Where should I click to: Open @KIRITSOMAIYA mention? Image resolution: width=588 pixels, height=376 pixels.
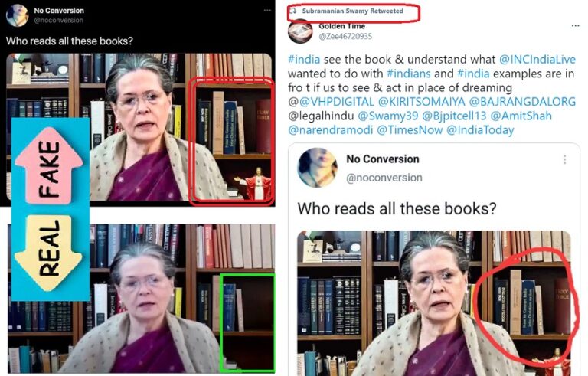pyautogui.click(x=422, y=102)
